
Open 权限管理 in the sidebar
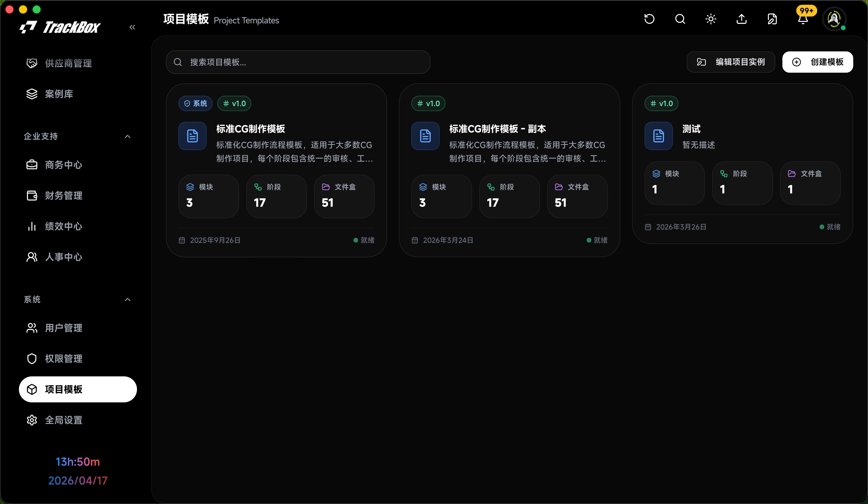tap(78, 359)
